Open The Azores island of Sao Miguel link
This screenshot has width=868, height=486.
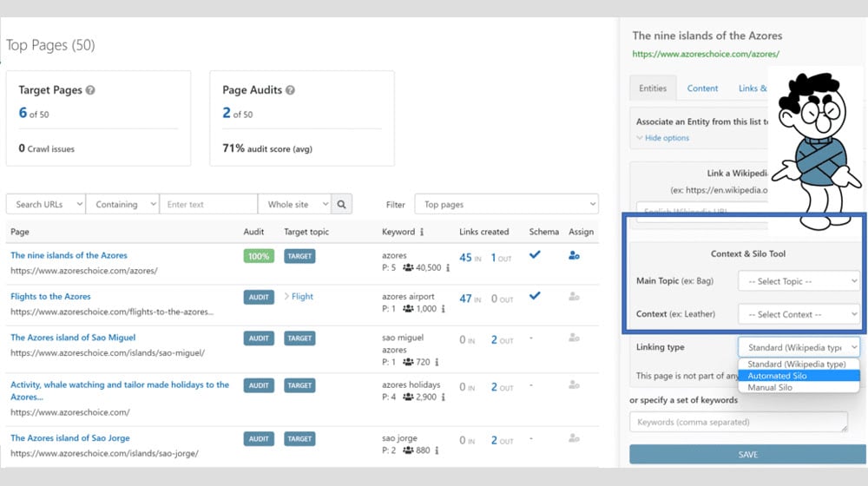(73, 337)
